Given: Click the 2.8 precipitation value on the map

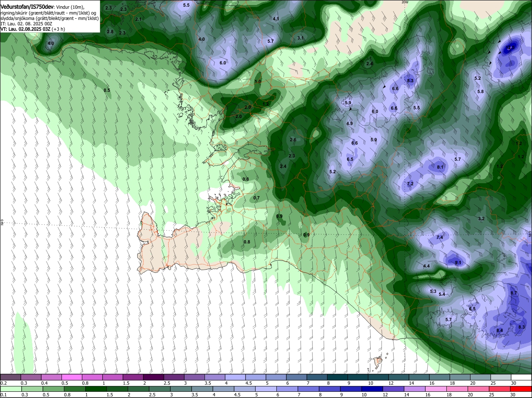Looking at the screenshot, I should click(110, 32).
